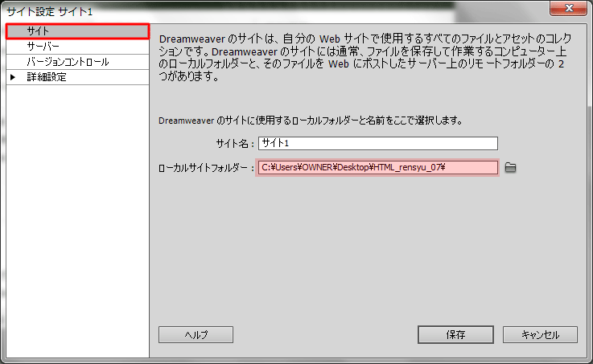The width and height of the screenshot is (593, 364).
Task: Open the サーバー settings category
Action: point(77,47)
